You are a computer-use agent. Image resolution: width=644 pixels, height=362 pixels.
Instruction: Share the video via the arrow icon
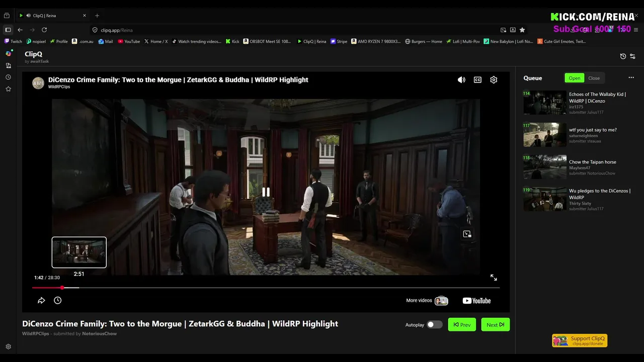coord(41,300)
